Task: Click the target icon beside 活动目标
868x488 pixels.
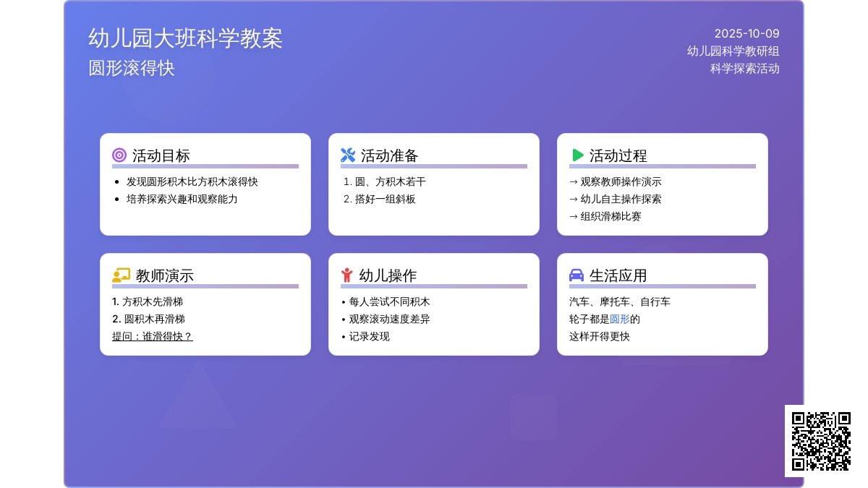Action: [x=119, y=153]
